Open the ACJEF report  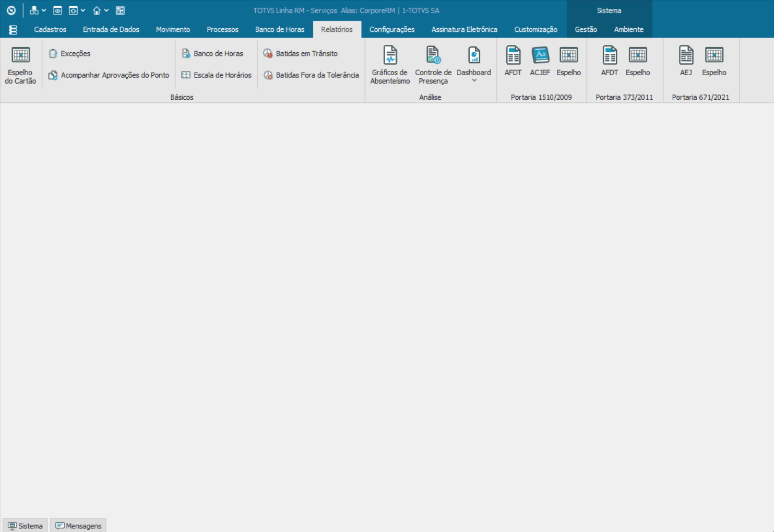(540, 62)
